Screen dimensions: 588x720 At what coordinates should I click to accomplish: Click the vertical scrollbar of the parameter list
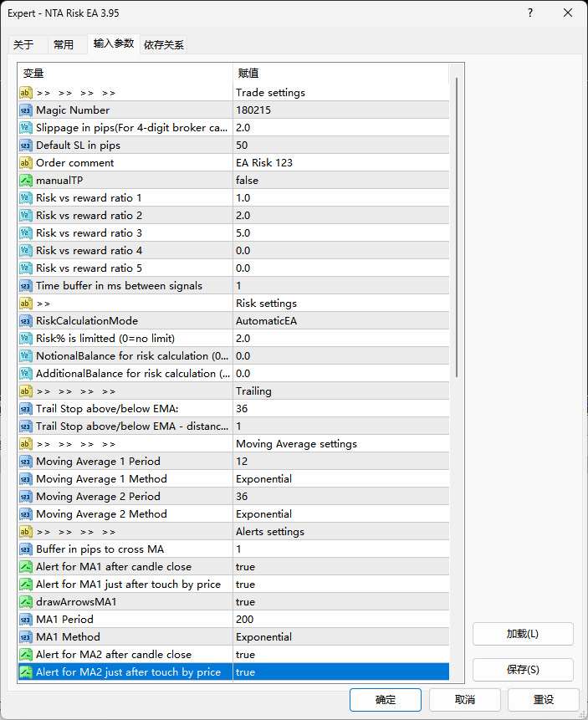point(457,227)
